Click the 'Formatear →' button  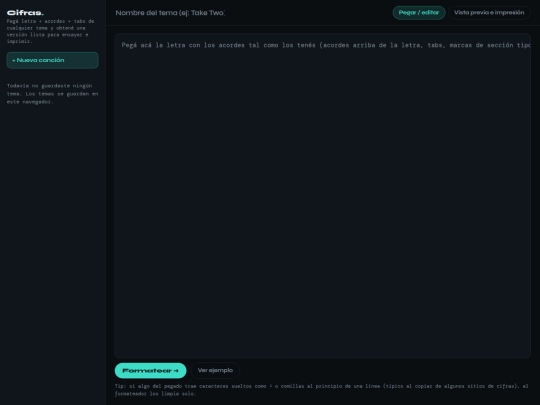150,371
